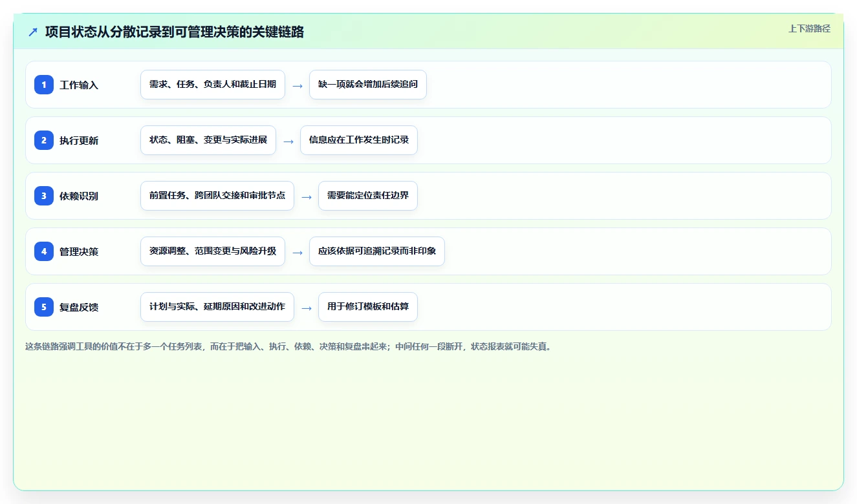Select step number 3 badge
857x504 pixels.
tap(44, 196)
